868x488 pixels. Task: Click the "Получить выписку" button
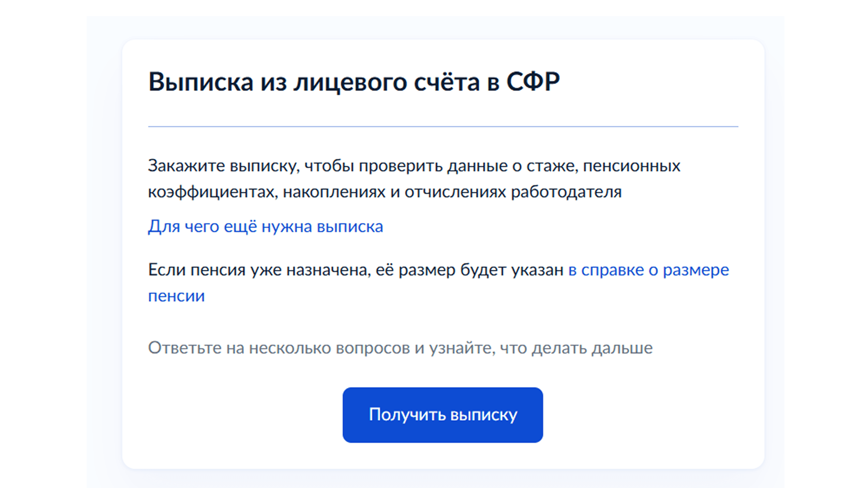click(x=443, y=415)
